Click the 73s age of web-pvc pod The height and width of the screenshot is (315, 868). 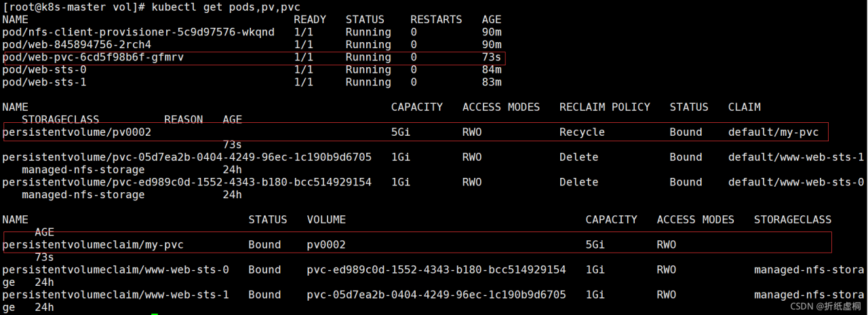(x=492, y=57)
